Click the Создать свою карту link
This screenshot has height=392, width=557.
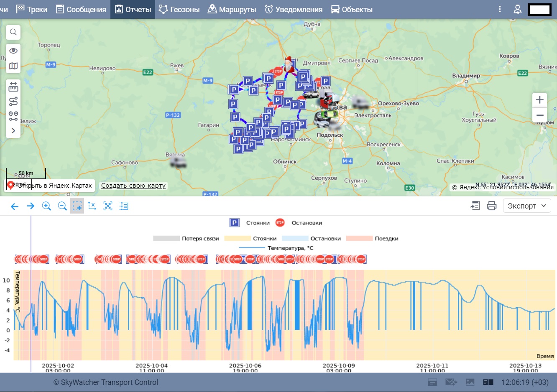(x=133, y=186)
